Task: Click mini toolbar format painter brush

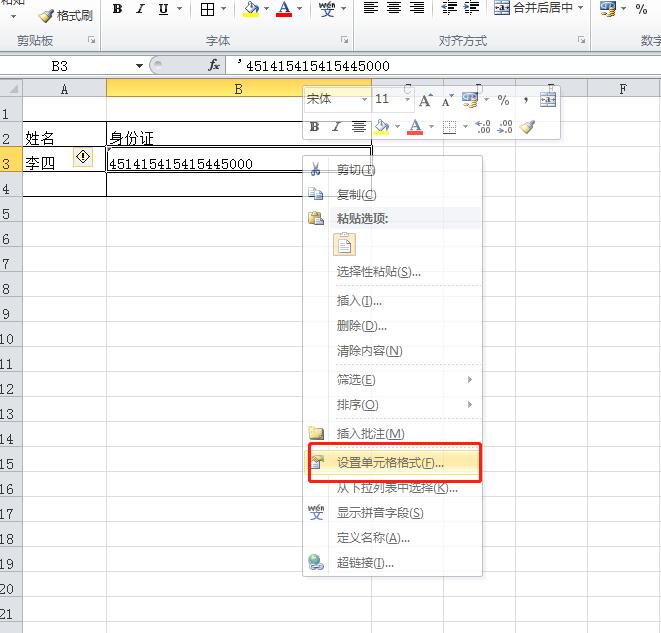Action: click(527, 127)
